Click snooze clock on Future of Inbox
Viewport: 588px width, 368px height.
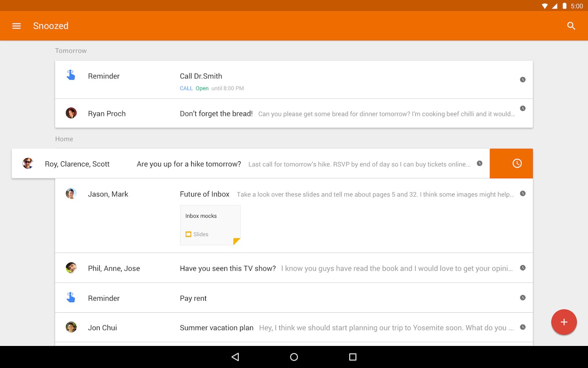click(x=522, y=193)
